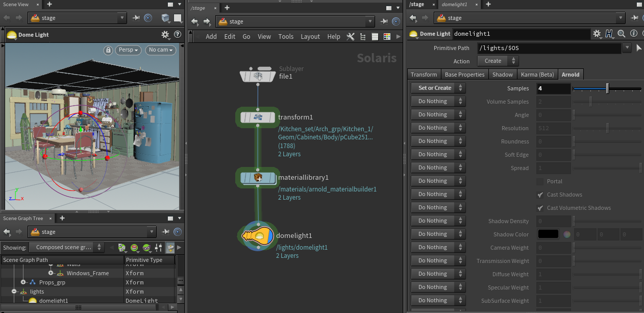Click the viewport lock camera icon
This screenshot has width=644, height=313.
click(x=108, y=50)
